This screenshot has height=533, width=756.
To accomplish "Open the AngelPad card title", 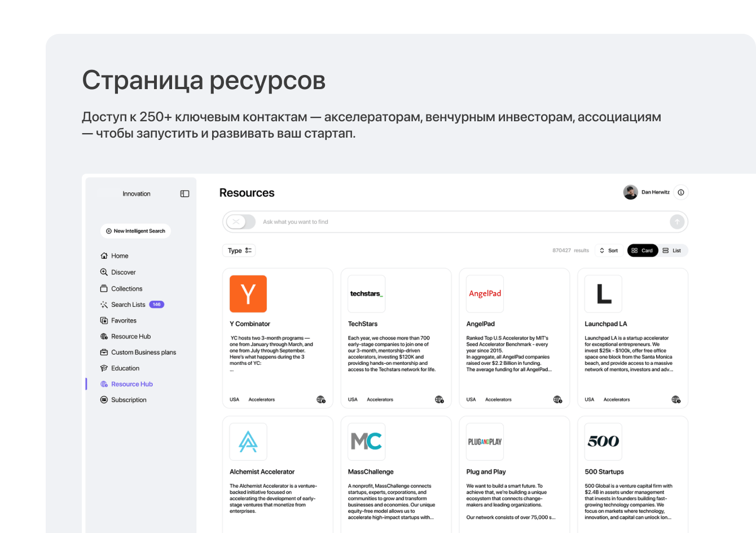I will pyautogui.click(x=481, y=324).
